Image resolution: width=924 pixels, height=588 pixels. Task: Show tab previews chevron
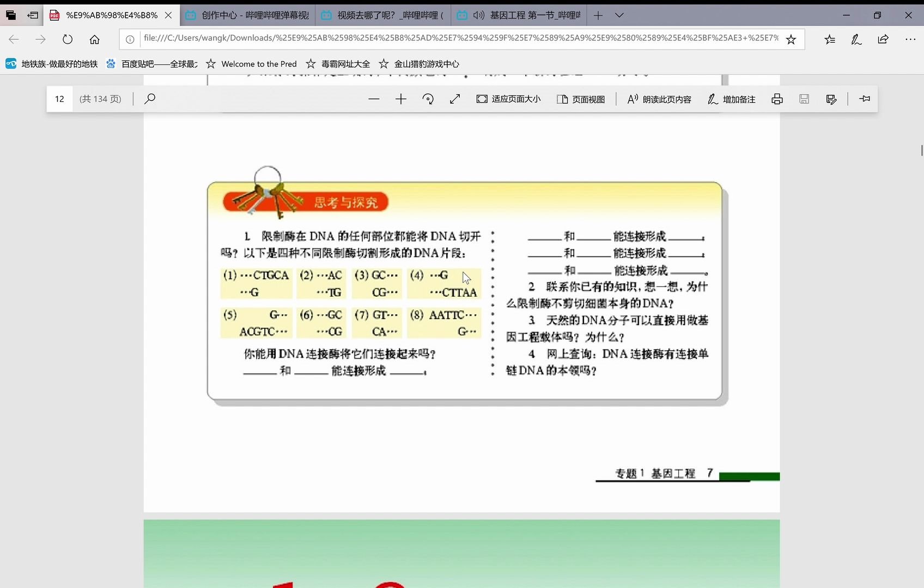click(619, 15)
